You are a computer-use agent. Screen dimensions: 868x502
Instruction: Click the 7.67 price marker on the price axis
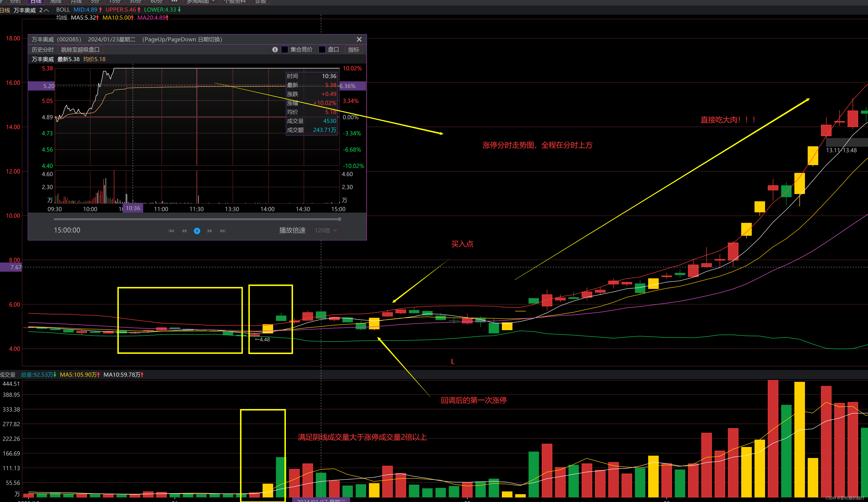(x=11, y=267)
